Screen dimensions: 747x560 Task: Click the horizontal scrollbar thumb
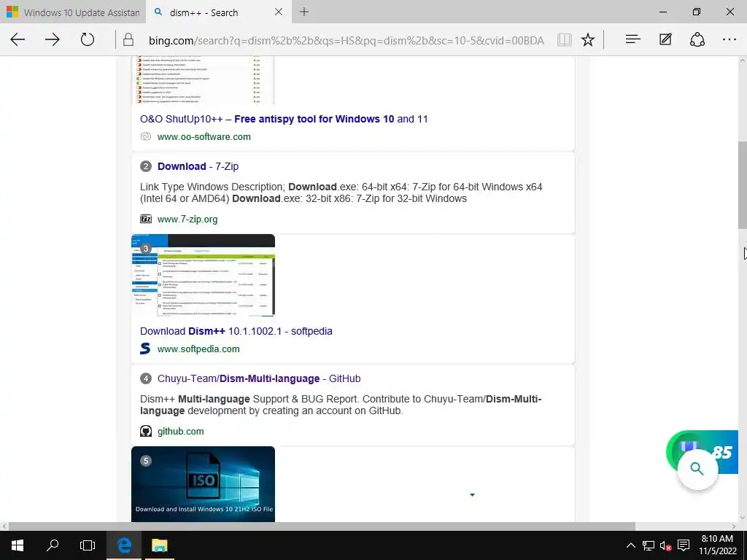point(322,526)
